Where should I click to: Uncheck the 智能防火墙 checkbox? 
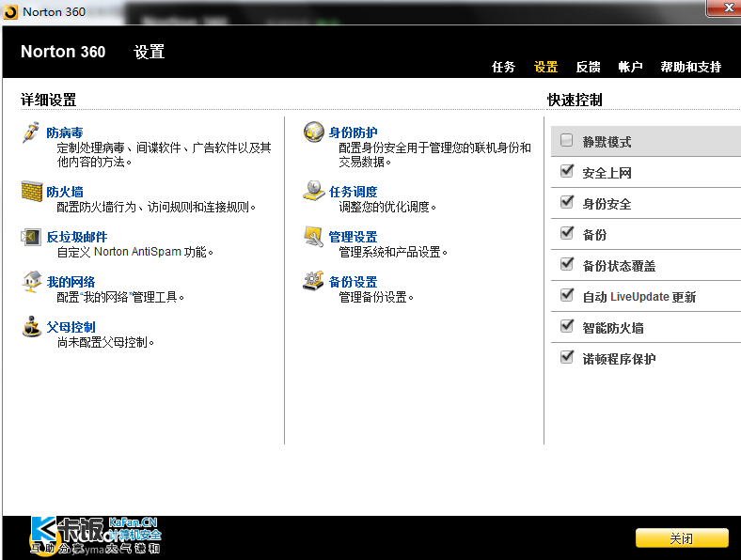tap(567, 326)
